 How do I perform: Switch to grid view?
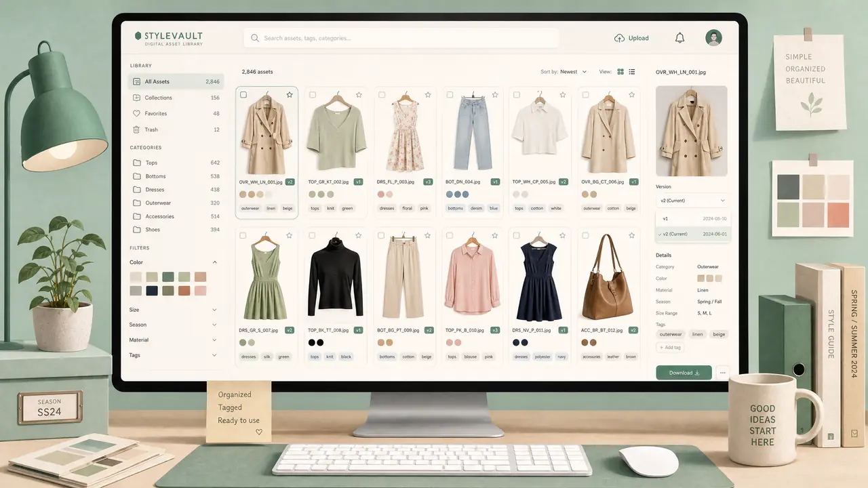620,72
